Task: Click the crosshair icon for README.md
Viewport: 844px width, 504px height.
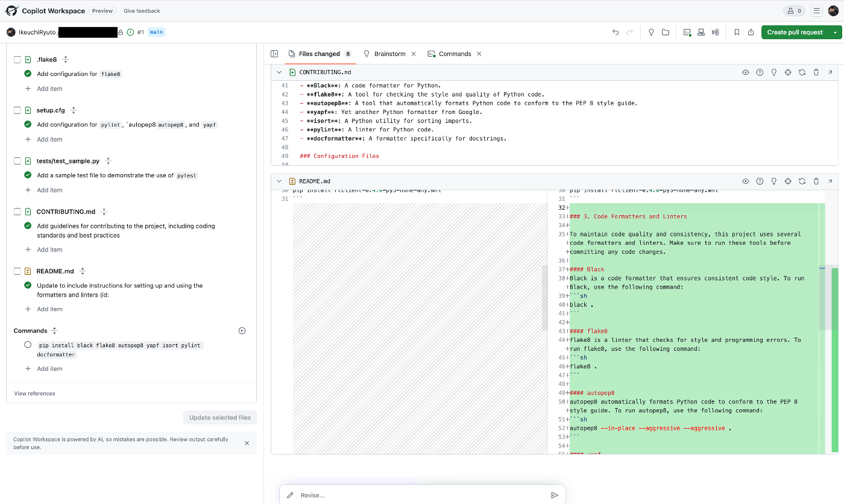Action: pyautogui.click(x=788, y=181)
